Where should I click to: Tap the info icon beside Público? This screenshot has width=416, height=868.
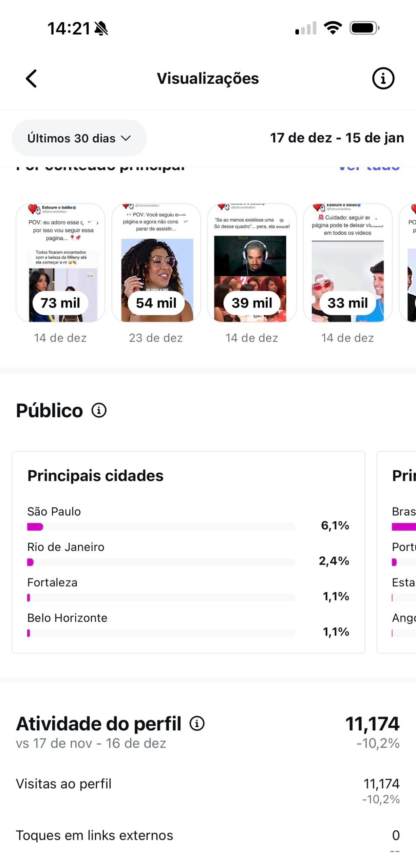[99, 410]
